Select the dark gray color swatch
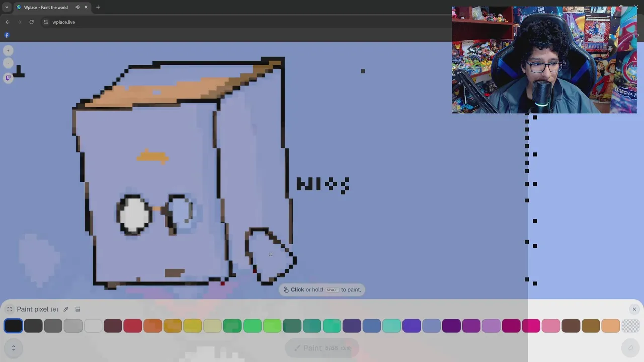Screen dimensions: 644x362 pyautogui.click(x=33, y=326)
